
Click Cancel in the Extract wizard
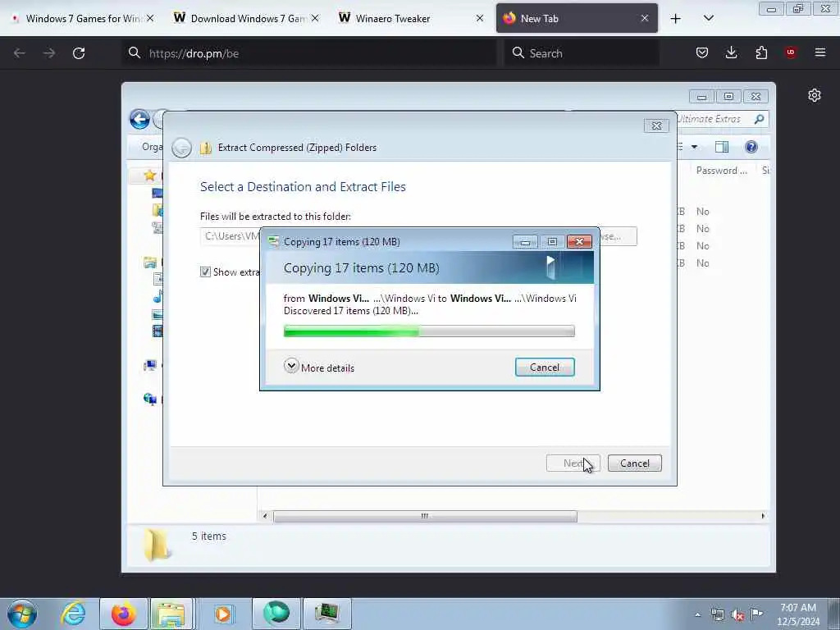coord(634,463)
